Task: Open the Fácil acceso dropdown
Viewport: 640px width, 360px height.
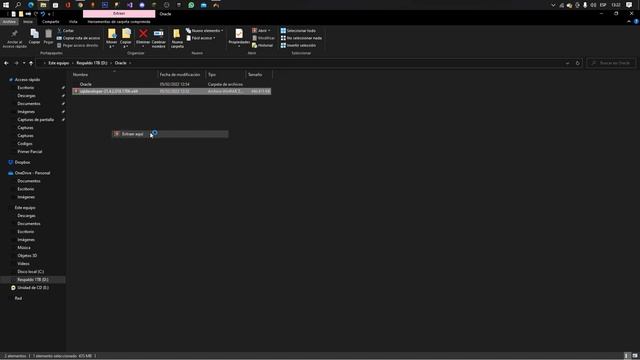Action: tap(201, 38)
